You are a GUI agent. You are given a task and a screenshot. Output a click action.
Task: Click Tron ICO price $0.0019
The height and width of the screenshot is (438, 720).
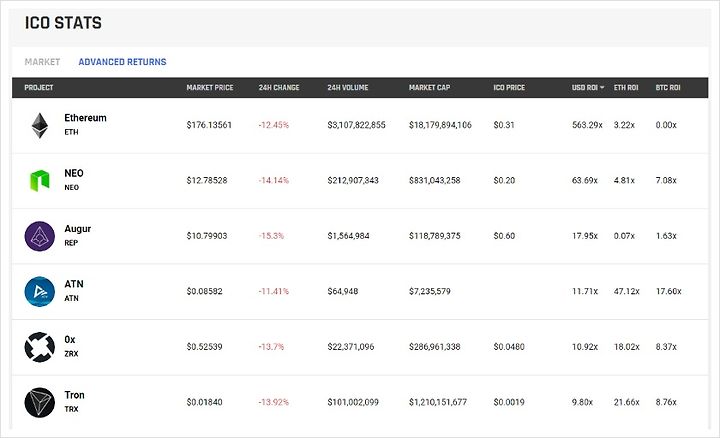click(x=509, y=402)
